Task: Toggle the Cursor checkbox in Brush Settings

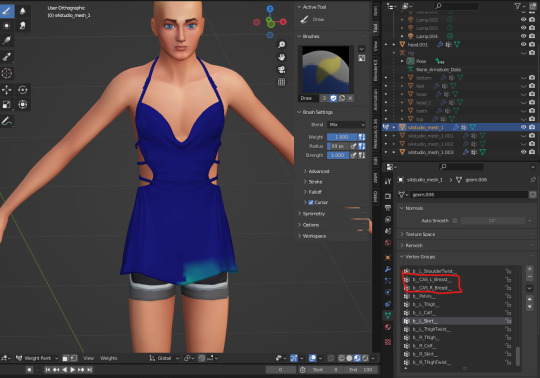Action: [x=311, y=202]
